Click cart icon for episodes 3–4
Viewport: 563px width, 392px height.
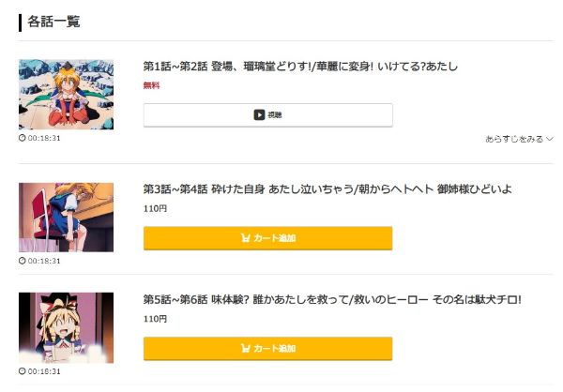pyautogui.click(x=246, y=238)
